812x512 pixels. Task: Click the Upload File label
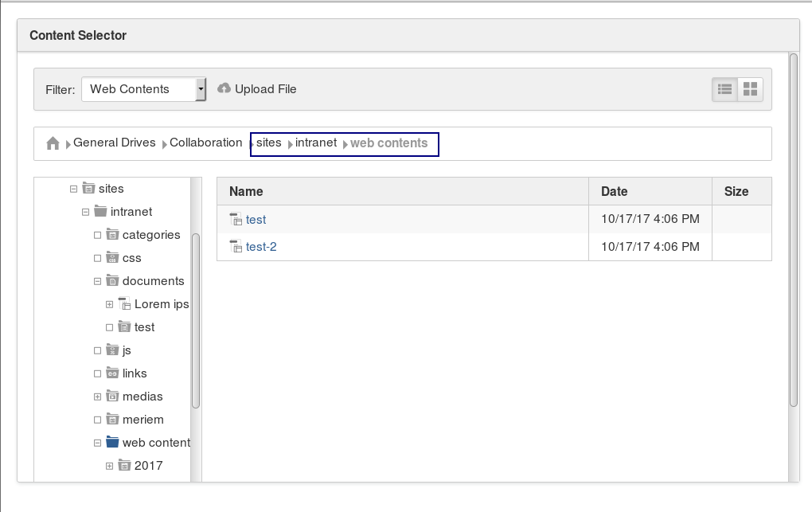coord(266,89)
